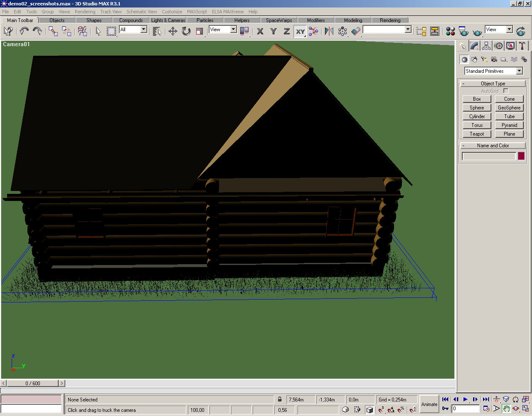Viewport: 532px width, 416px height.
Task: Open the selection filter 'All' dropdown
Action: point(143,30)
